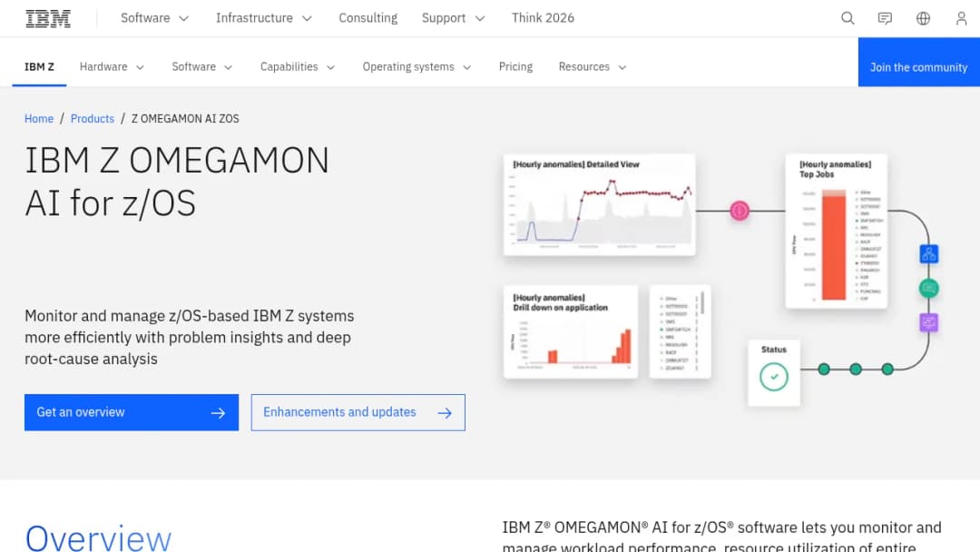The image size is (980, 552).
Task: Select the IBM Z tab
Action: tap(39, 67)
